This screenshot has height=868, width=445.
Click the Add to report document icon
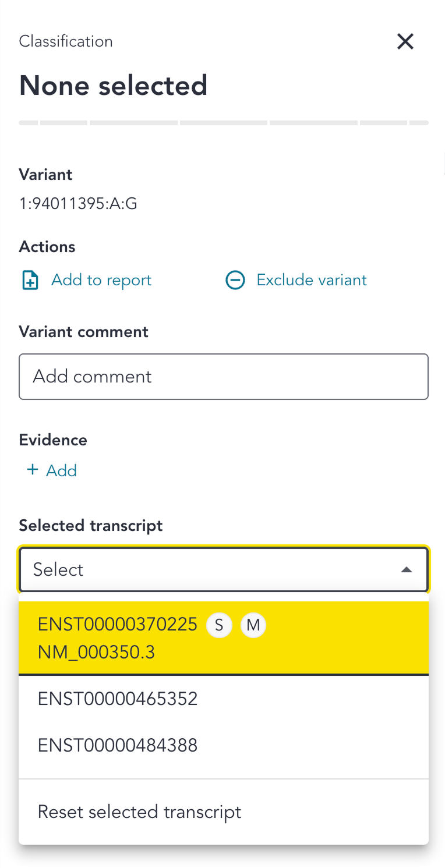30,280
